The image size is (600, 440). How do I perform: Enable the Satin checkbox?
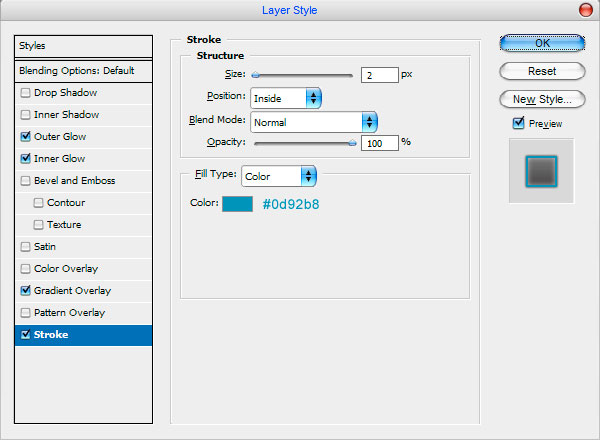pos(25,246)
